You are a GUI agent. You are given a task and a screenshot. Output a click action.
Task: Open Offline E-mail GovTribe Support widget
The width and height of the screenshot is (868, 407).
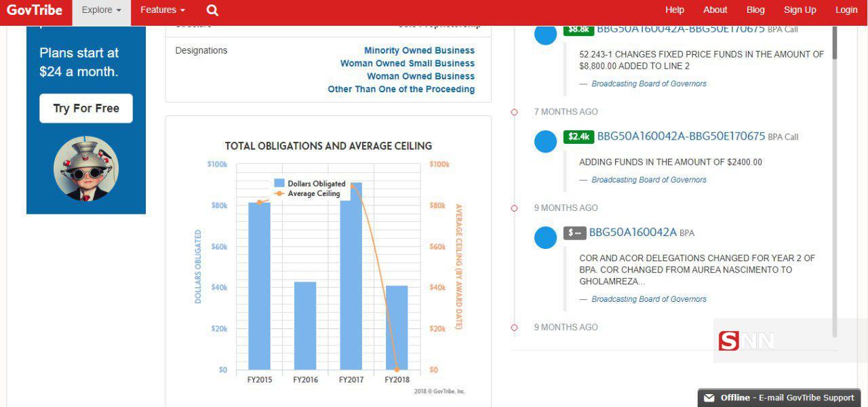pos(779,398)
